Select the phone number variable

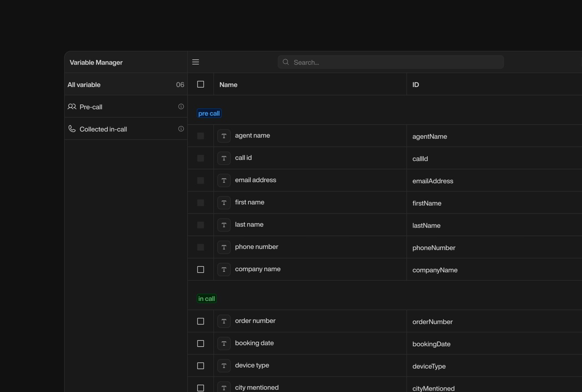pos(256,247)
